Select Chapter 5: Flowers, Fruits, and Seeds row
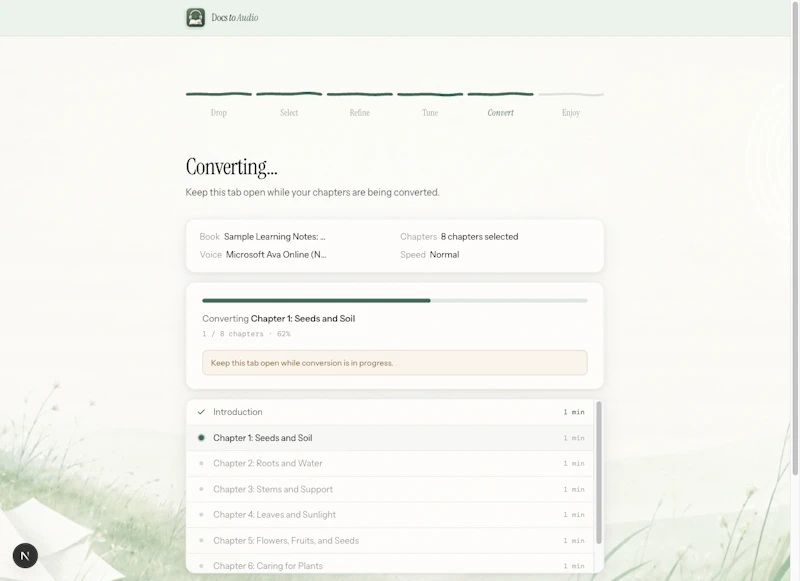The image size is (800, 581). (390, 540)
